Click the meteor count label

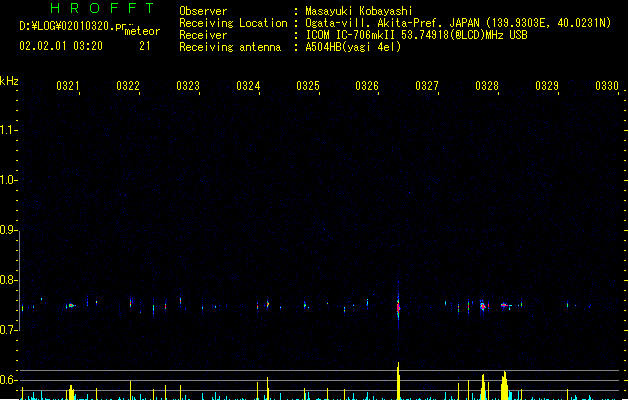pyautogui.click(x=142, y=31)
